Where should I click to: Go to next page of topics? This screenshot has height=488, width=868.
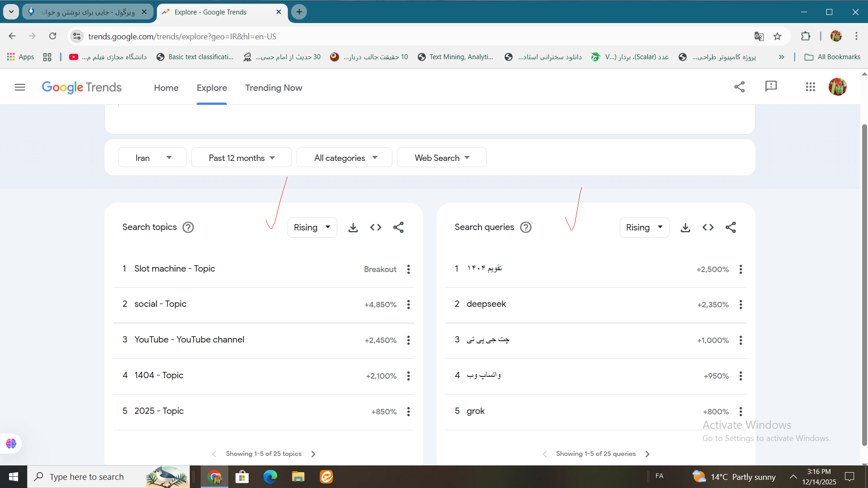[313, 454]
